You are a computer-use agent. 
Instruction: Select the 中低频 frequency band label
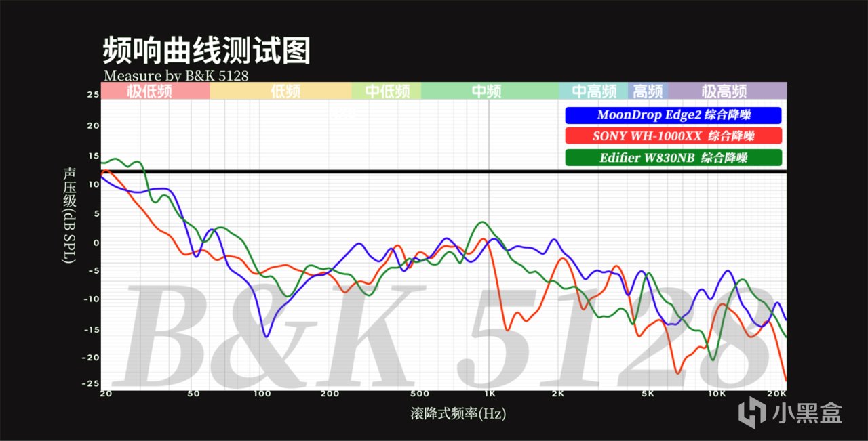pos(387,91)
